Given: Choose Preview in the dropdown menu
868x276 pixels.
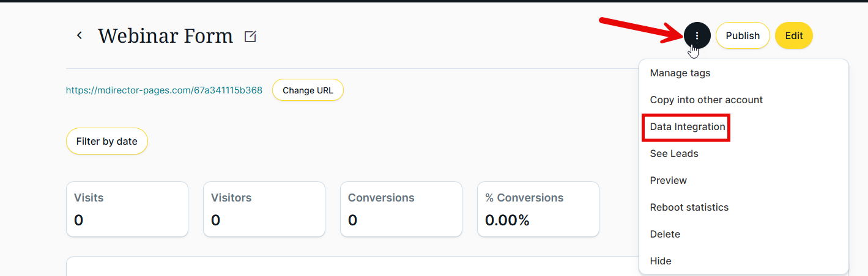Looking at the screenshot, I should click(668, 180).
